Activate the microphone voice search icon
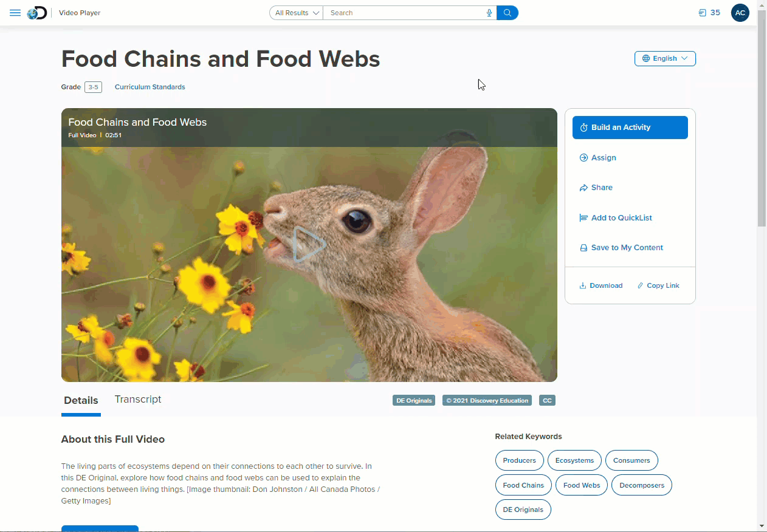This screenshot has height=532, width=767. (x=489, y=13)
